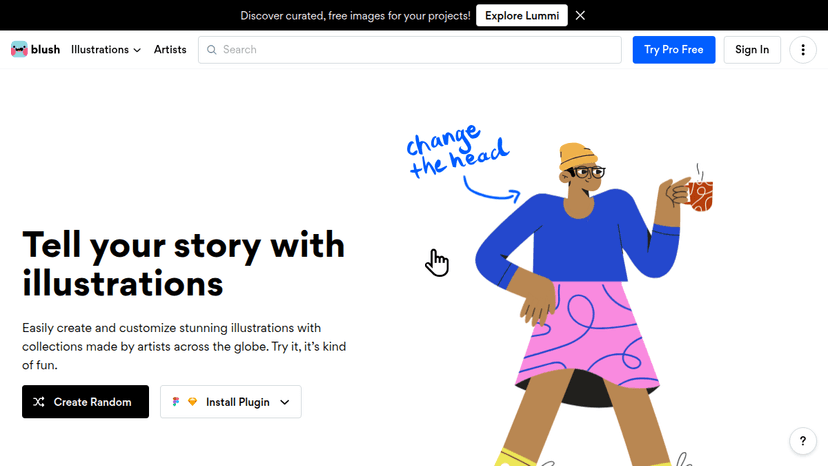Click the red coffee mug illustration
828x466 pixels.
(700, 194)
